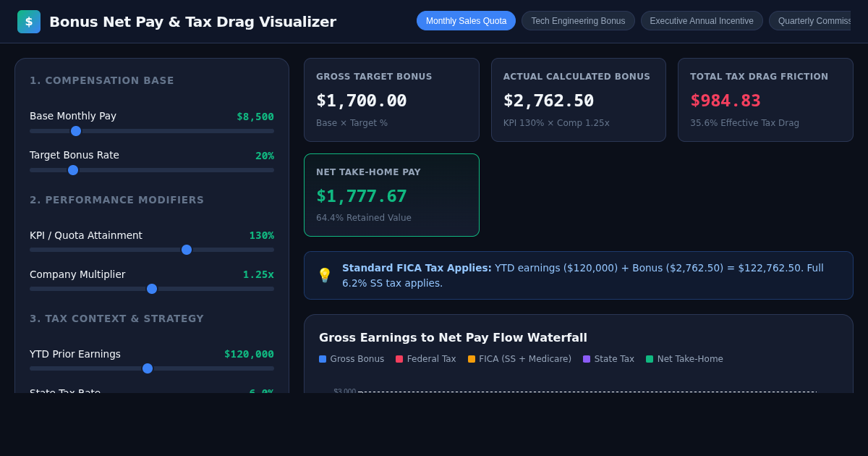
Task: Toggle FICA (SS + Medicare) legend swatch
Action: [472, 359]
